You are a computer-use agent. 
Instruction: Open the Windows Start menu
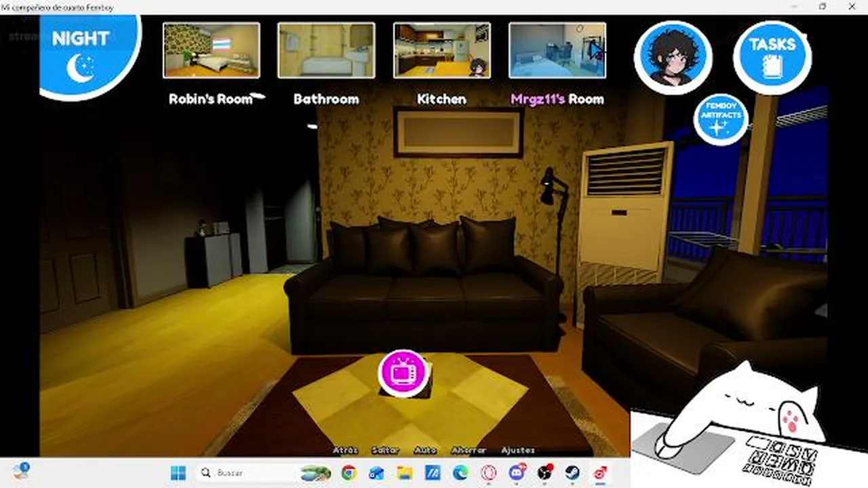[x=178, y=472]
